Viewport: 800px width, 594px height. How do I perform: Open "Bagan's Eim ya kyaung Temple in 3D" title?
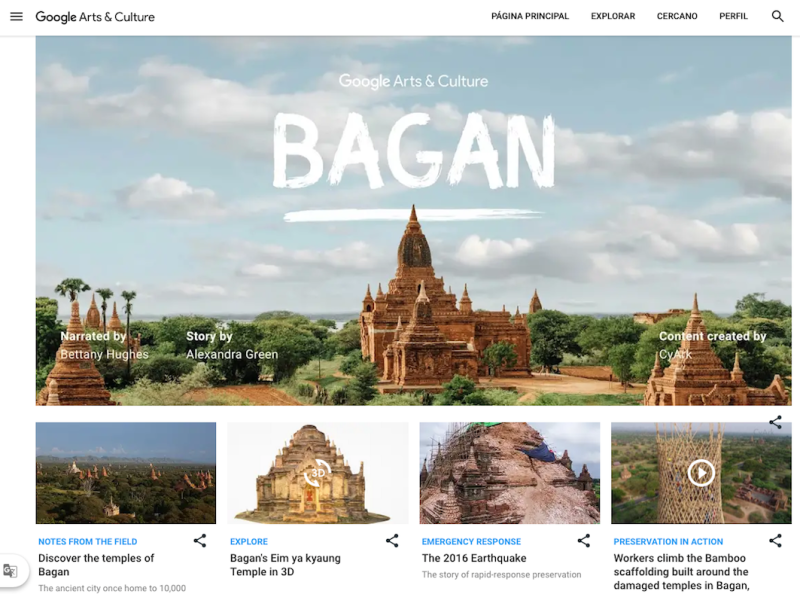(285, 565)
